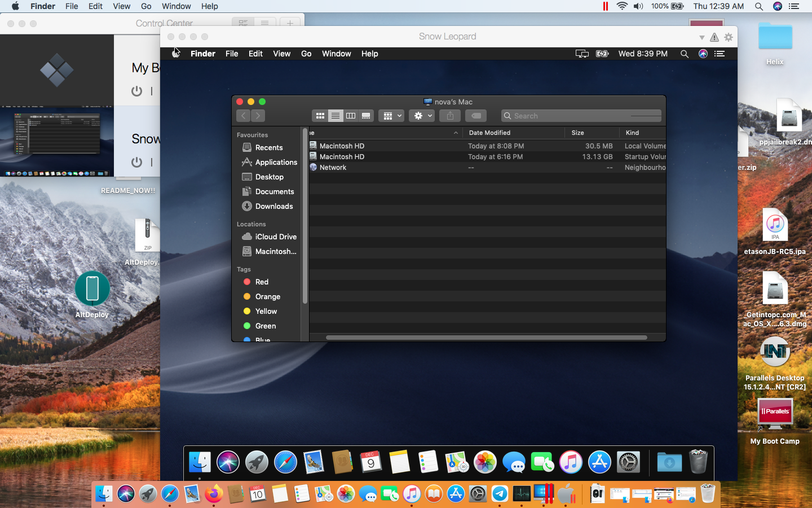The height and width of the screenshot is (508, 812).
Task: Open the Action gear dropdown in Finder
Action: 422,116
